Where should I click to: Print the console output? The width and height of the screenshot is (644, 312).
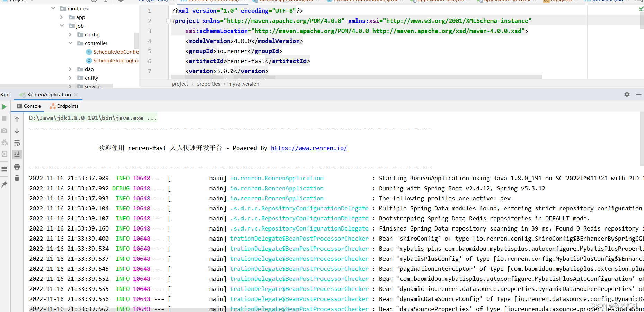coord(17,166)
